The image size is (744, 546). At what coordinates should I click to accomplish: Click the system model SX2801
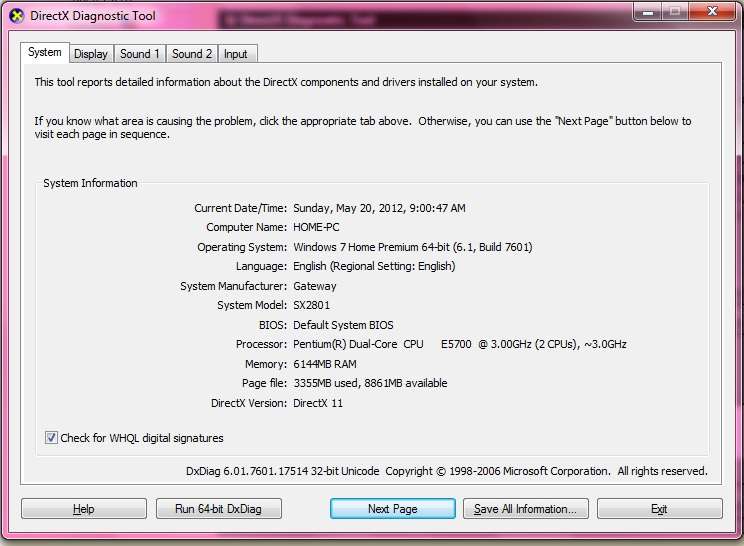click(x=311, y=305)
